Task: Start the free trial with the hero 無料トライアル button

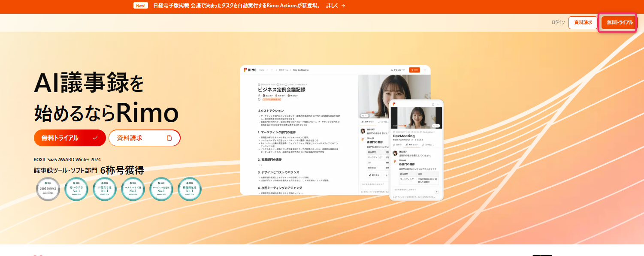Action: (70, 138)
